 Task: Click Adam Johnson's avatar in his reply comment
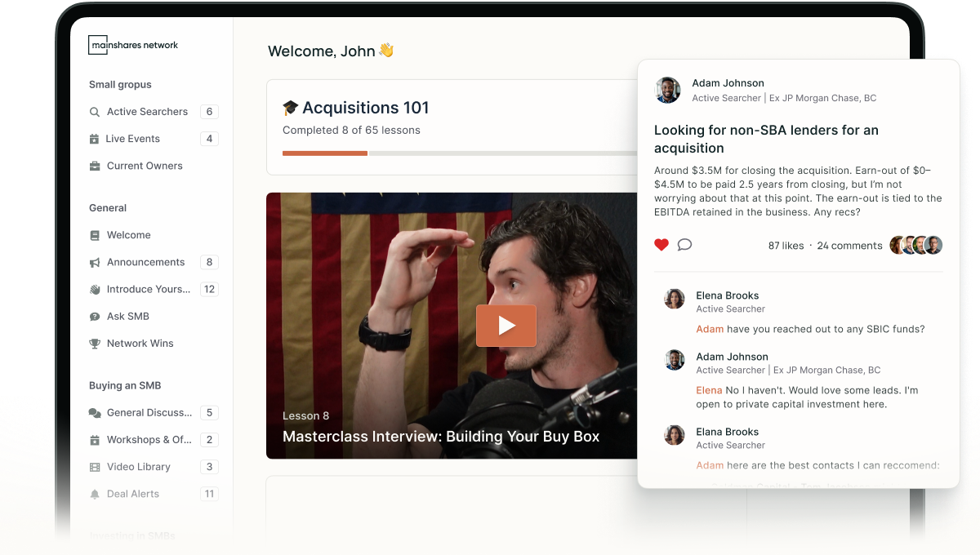tap(675, 360)
